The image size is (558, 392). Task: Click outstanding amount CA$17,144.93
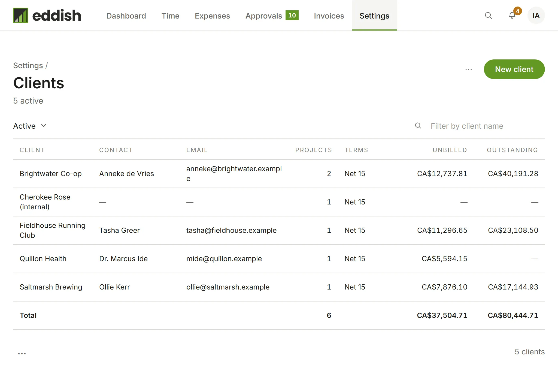coord(513,287)
